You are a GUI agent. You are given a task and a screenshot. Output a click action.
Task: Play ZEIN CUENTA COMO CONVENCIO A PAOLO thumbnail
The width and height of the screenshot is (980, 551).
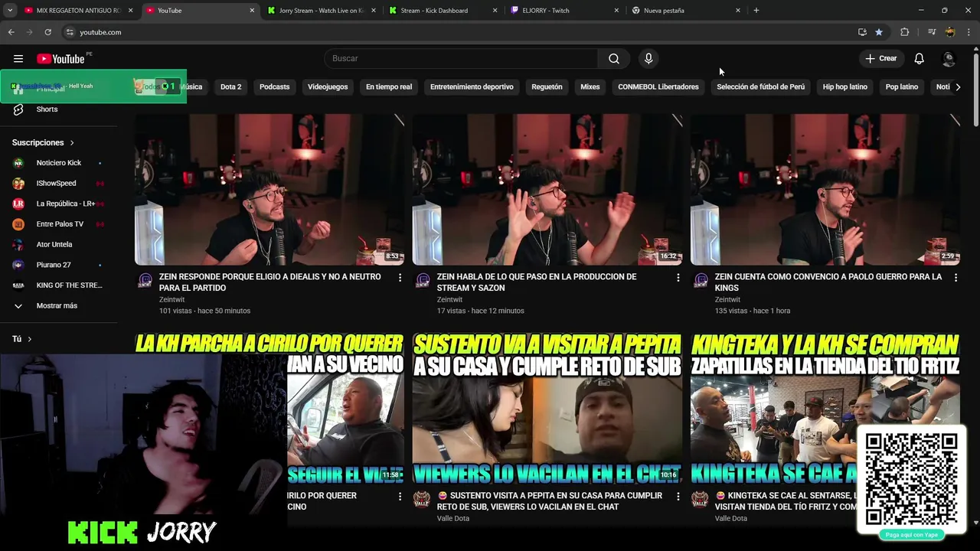pyautogui.click(x=825, y=189)
